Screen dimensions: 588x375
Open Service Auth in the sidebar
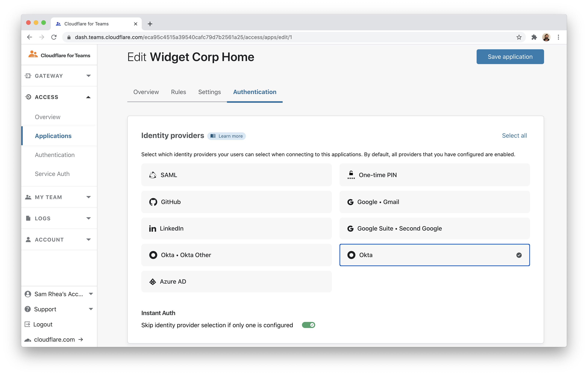tap(52, 174)
